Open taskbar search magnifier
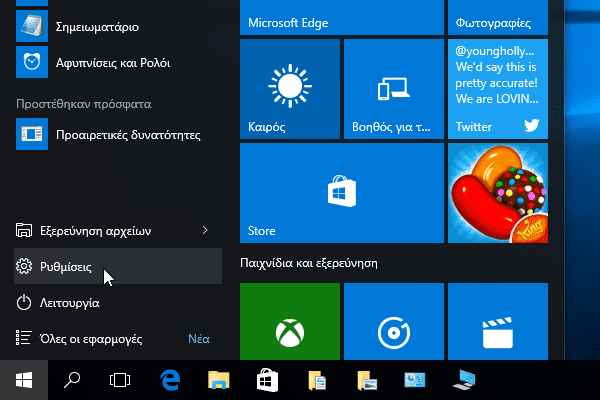This screenshot has height=400, width=600. coord(72,380)
